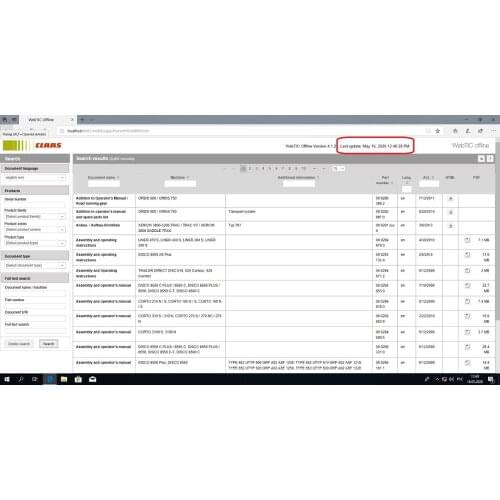Open results-per-page dropdown in the pager

[338, 169]
